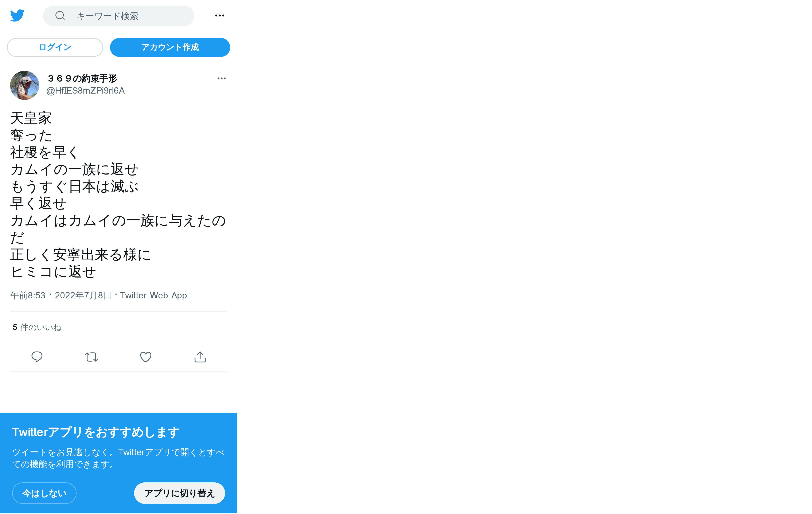Open the top three-dot more menu
Image resolution: width=812 pixels, height=514 pixels.
[219, 16]
